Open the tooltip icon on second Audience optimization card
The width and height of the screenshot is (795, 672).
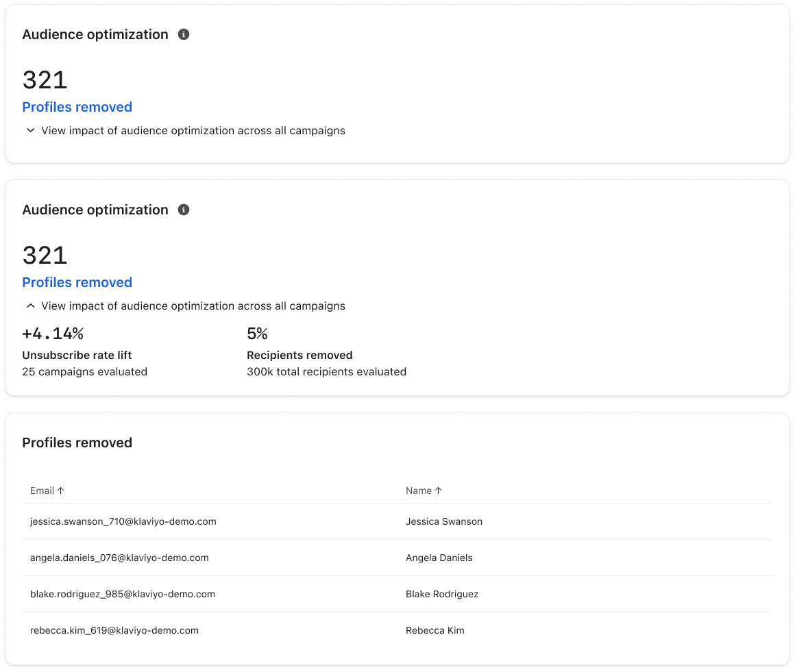click(184, 210)
